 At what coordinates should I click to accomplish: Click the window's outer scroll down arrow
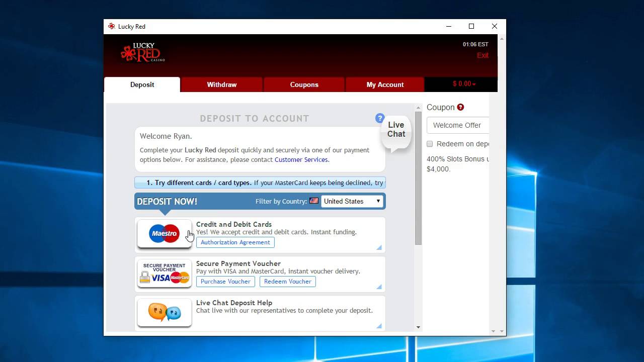pyautogui.click(x=502, y=331)
